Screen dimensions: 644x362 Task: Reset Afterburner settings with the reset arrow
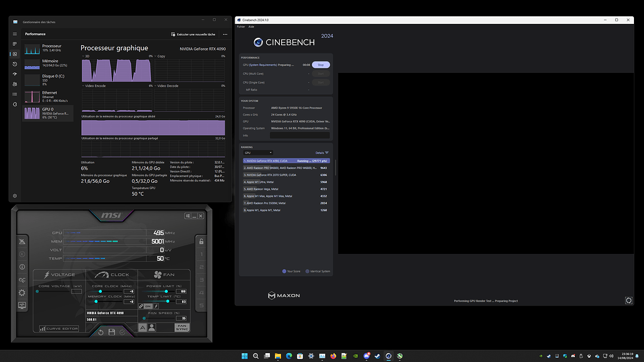[101, 332]
